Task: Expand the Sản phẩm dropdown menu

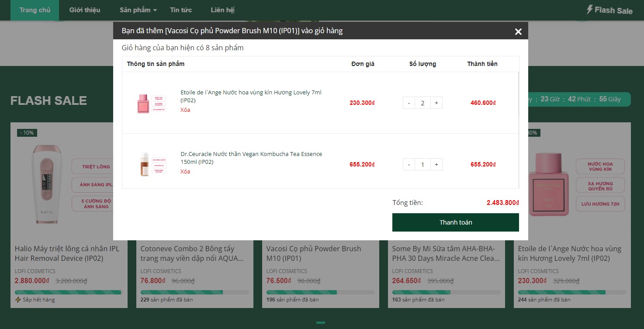Action: tap(138, 10)
